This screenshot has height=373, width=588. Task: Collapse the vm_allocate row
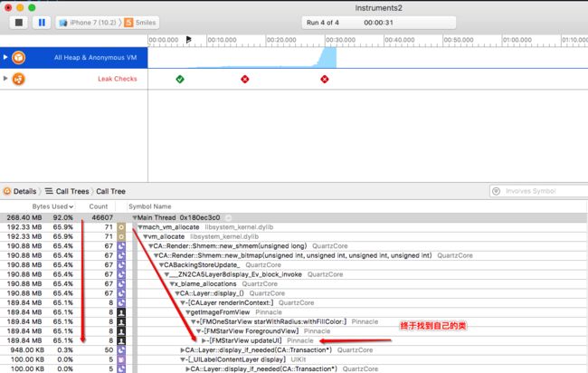(146, 237)
